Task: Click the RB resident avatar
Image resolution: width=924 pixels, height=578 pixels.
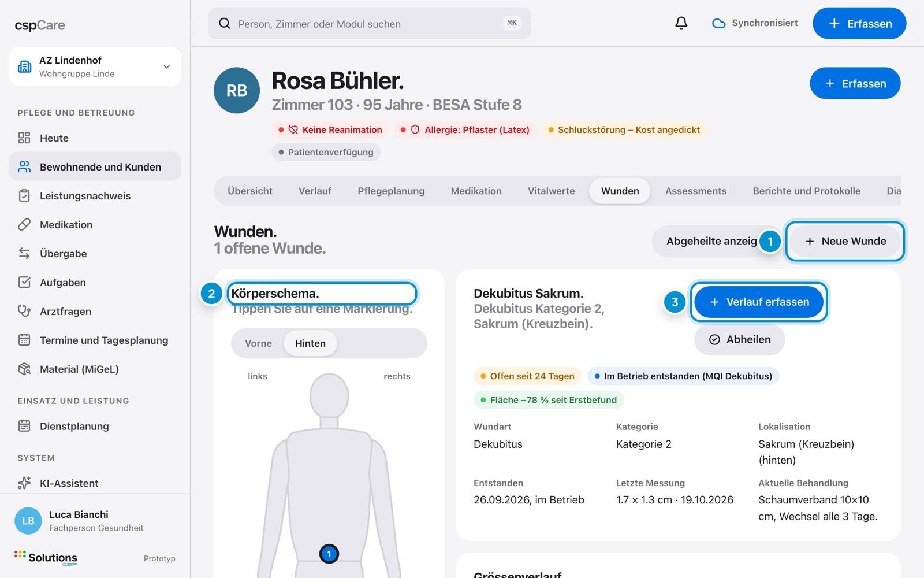Action: 237,90
